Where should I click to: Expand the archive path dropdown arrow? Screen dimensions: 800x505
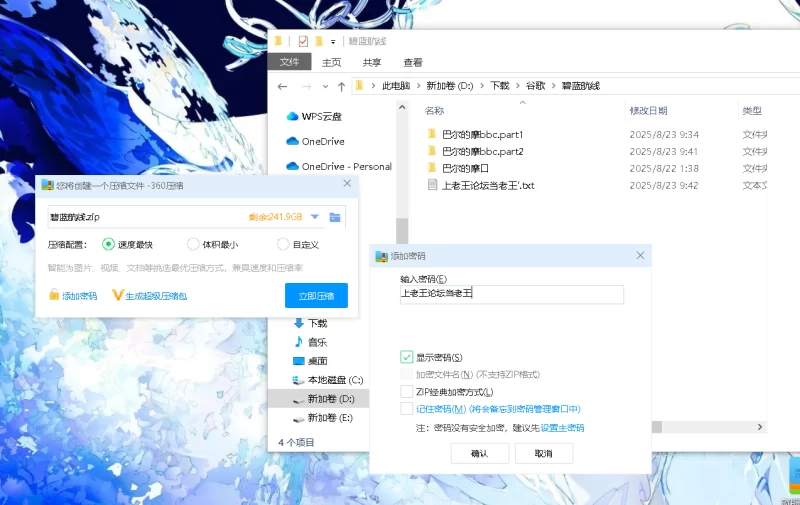coord(315,217)
